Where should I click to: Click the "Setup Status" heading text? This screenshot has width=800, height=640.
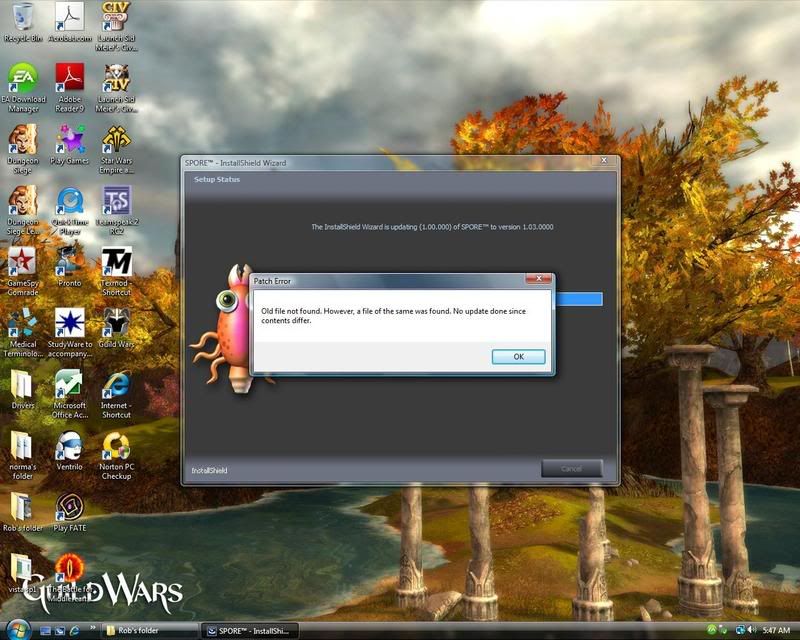pos(217,179)
